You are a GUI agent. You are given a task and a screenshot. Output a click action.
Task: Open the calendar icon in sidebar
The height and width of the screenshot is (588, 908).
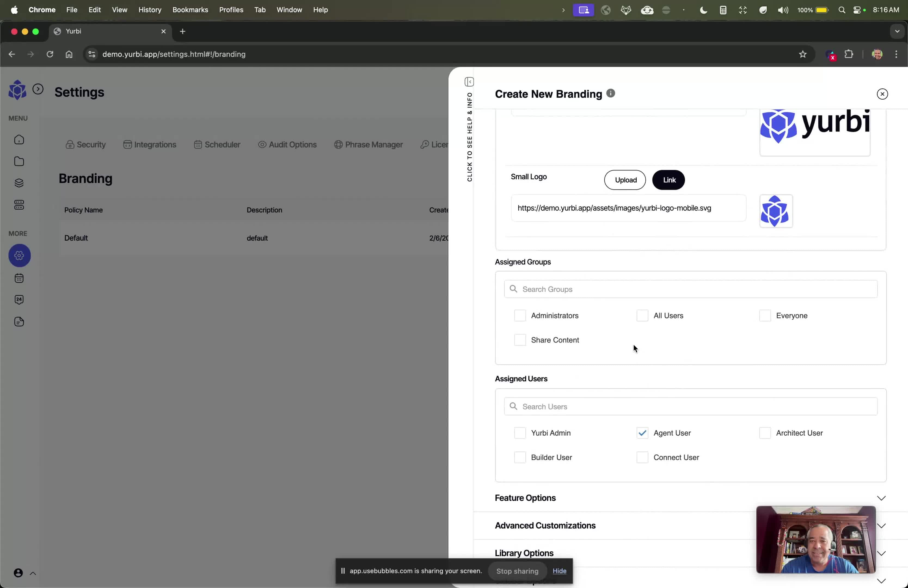click(x=19, y=278)
